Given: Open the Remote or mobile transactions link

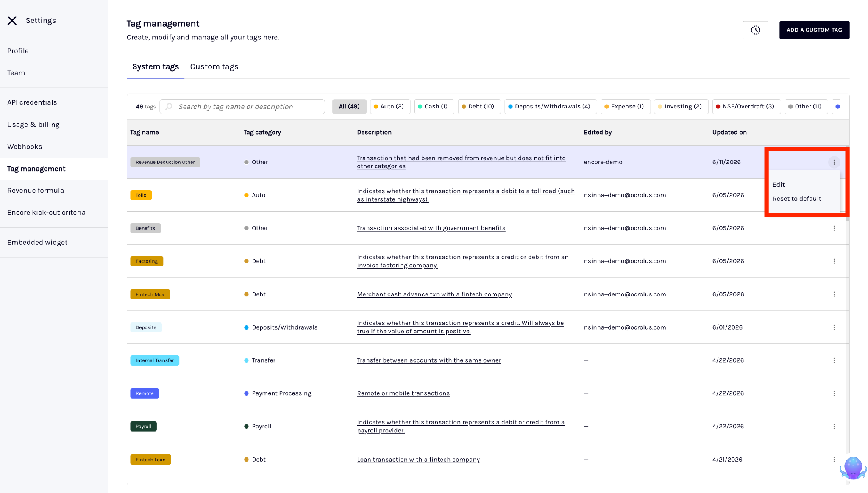Looking at the screenshot, I should tap(403, 393).
